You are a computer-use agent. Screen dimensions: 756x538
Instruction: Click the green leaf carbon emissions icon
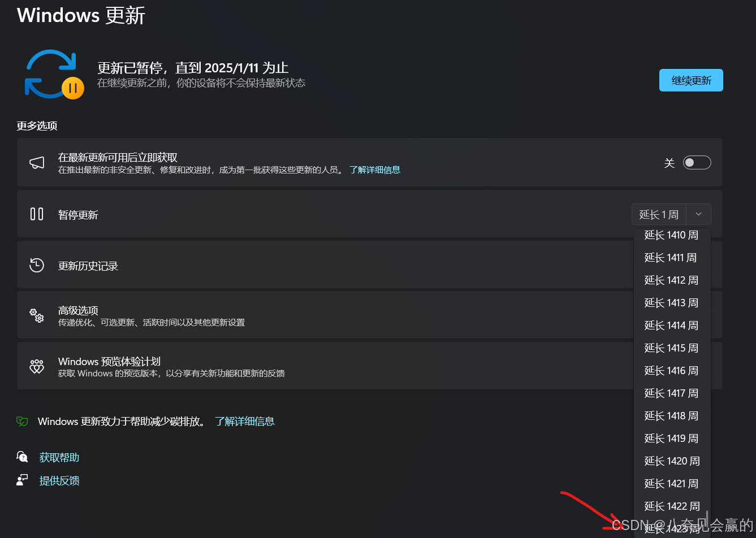tap(22, 422)
